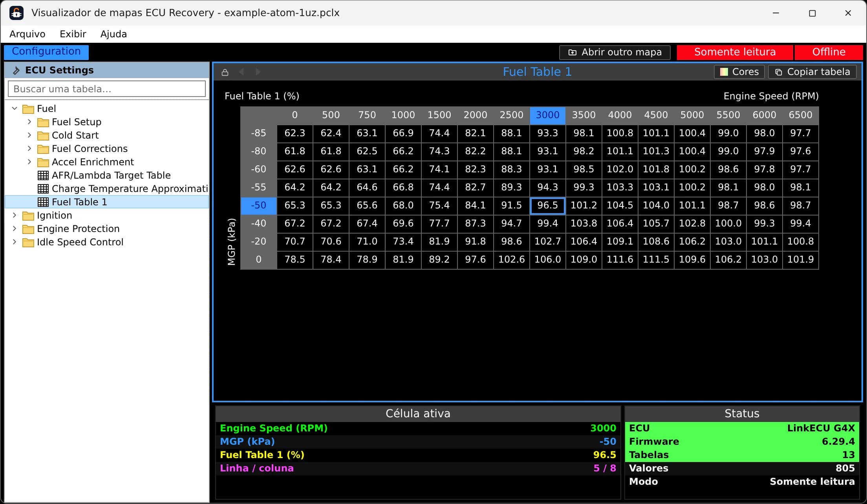Click the ECU Settings pen icon
Image resolution: width=867 pixels, height=504 pixels.
pyautogui.click(x=16, y=70)
